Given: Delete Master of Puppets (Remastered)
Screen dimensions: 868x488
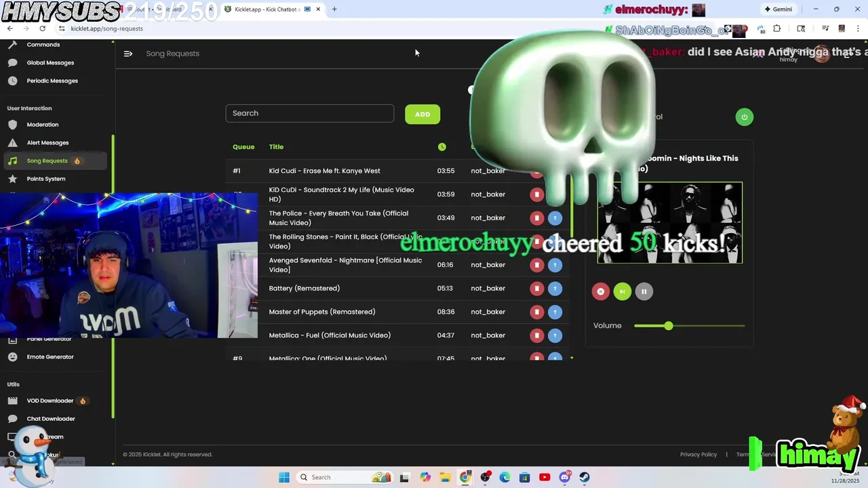Looking at the screenshot, I should pyautogui.click(x=536, y=312).
